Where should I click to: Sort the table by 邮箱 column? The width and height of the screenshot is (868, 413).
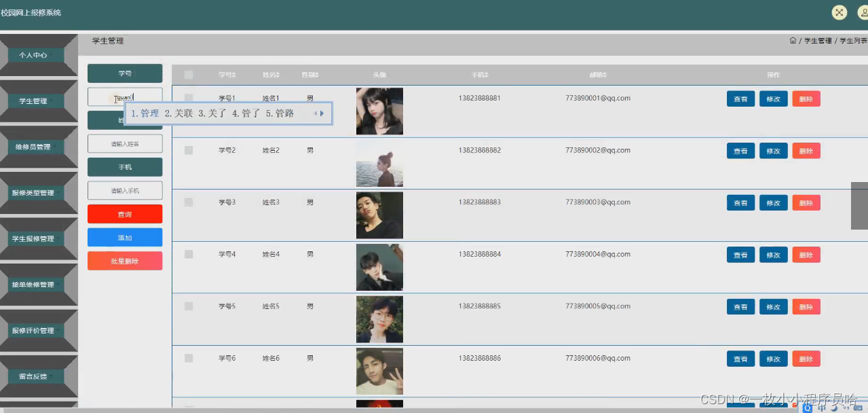(598, 75)
